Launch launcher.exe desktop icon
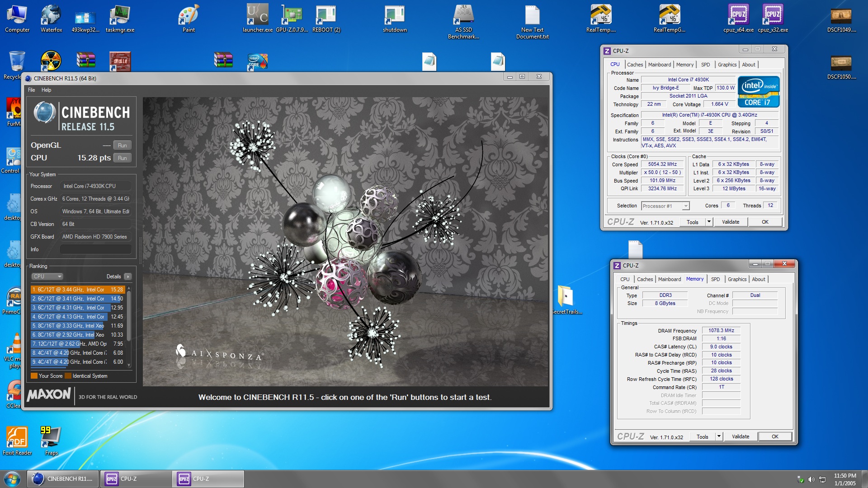 point(257,19)
